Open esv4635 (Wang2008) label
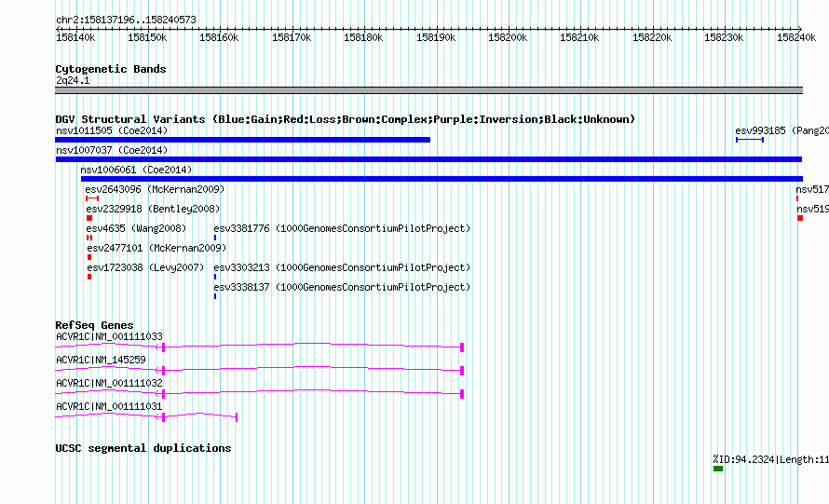 [136, 228]
